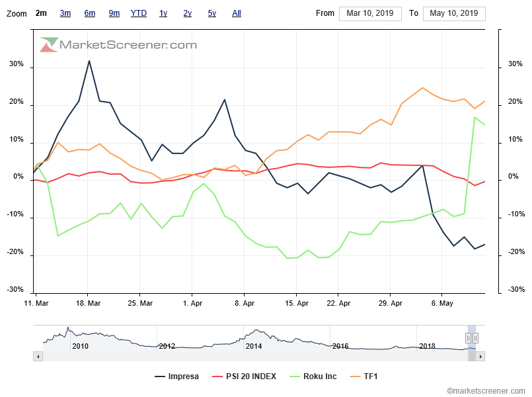Toggle TF1 series in legend

363,376
